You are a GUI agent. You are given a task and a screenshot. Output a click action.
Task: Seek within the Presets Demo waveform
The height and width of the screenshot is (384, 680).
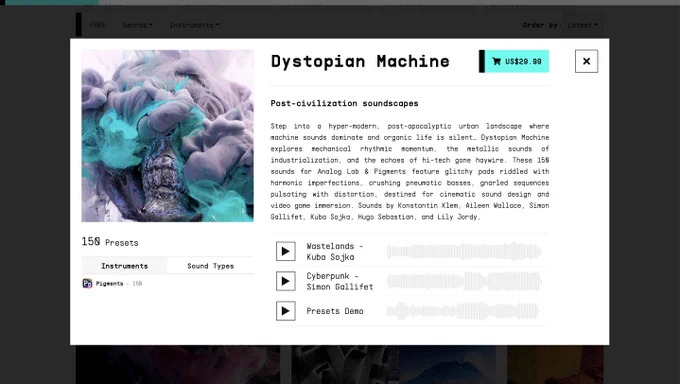click(463, 311)
